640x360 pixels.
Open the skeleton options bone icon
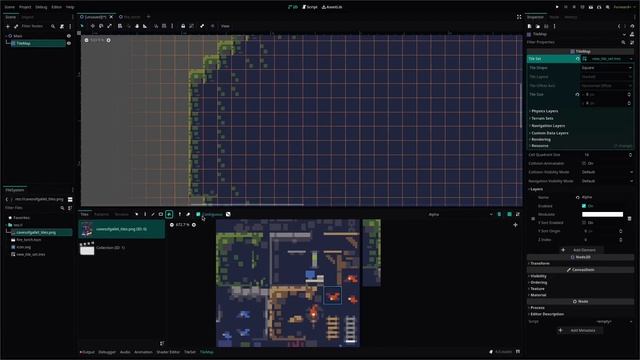[202, 26]
